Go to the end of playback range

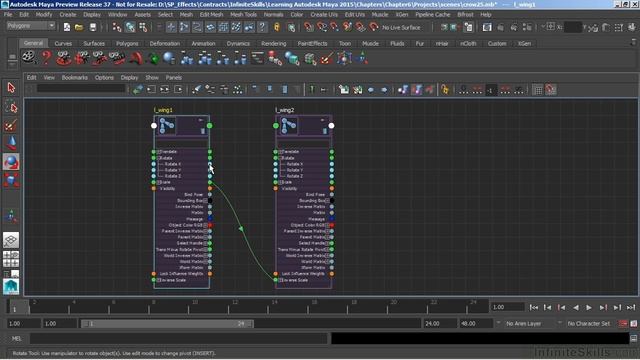[x=631, y=307]
